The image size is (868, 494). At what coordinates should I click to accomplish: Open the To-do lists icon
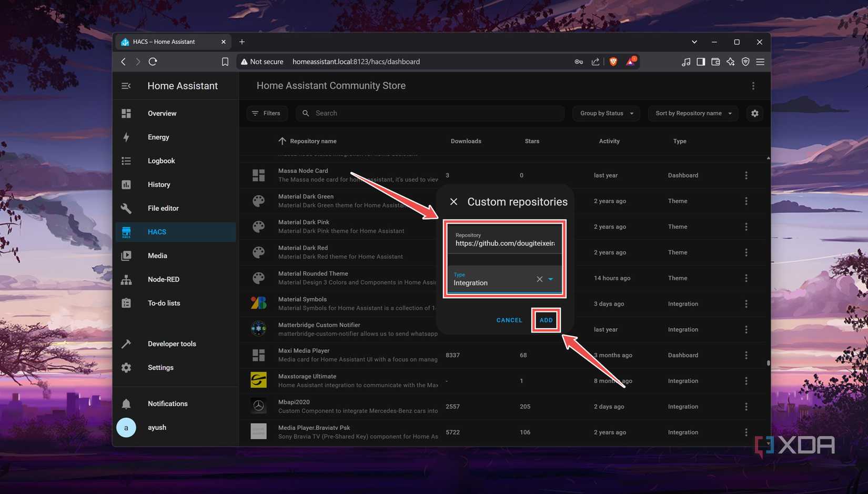pos(126,303)
